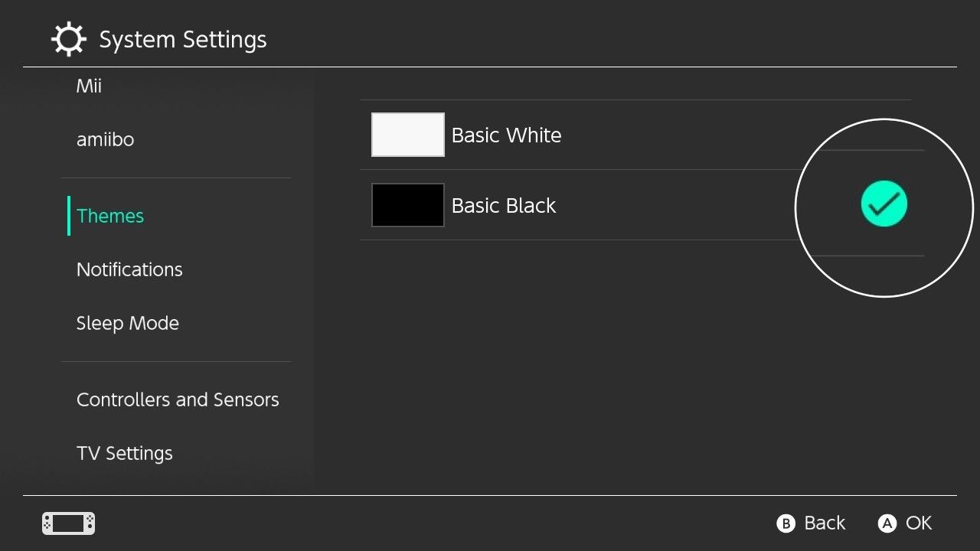Select the Basic White theme
980x551 pixels.
click(x=506, y=135)
